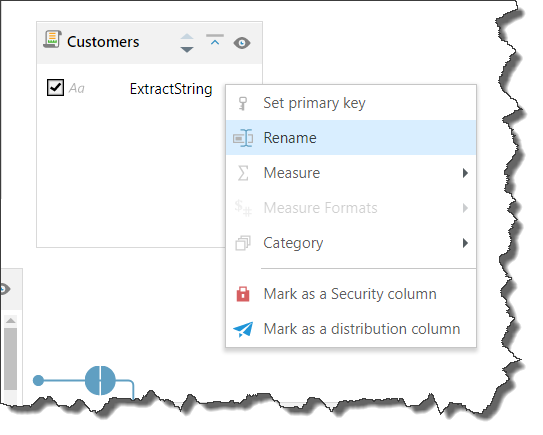Click the red padlock security icon
The image size is (543, 435).
(x=243, y=294)
